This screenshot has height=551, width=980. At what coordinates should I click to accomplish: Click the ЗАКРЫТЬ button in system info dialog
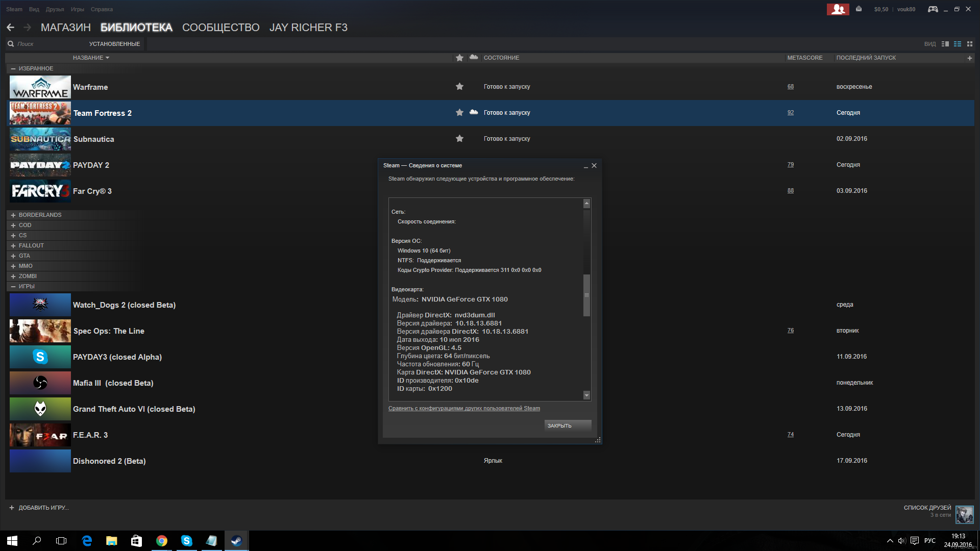[x=568, y=425]
